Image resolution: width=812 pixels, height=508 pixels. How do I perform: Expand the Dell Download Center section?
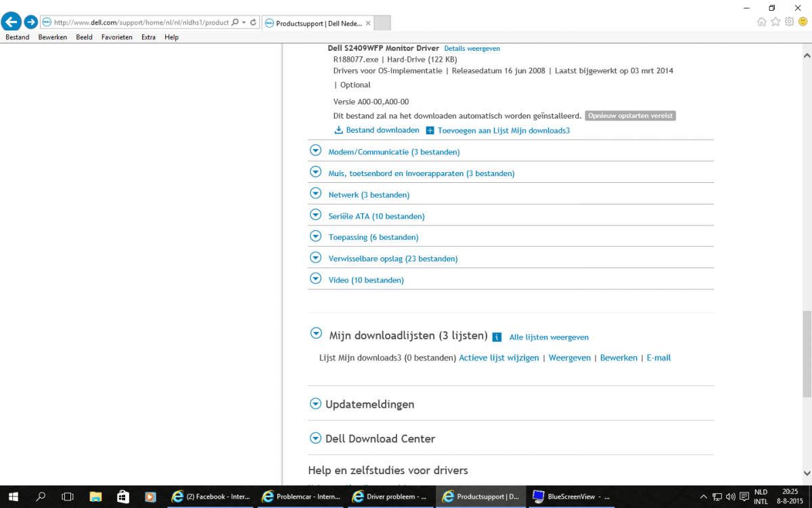(x=315, y=438)
